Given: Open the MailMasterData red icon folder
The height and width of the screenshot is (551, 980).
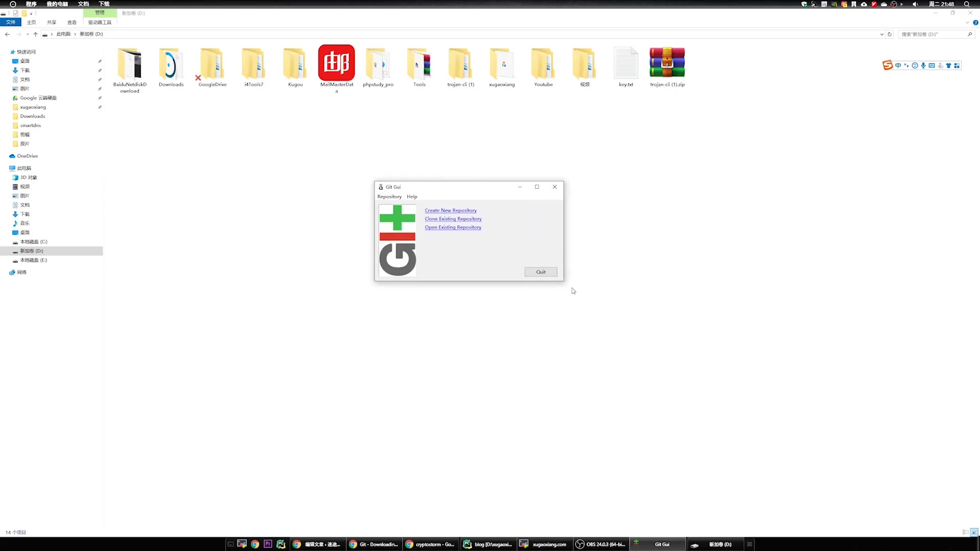Looking at the screenshot, I should tap(336, 63).
